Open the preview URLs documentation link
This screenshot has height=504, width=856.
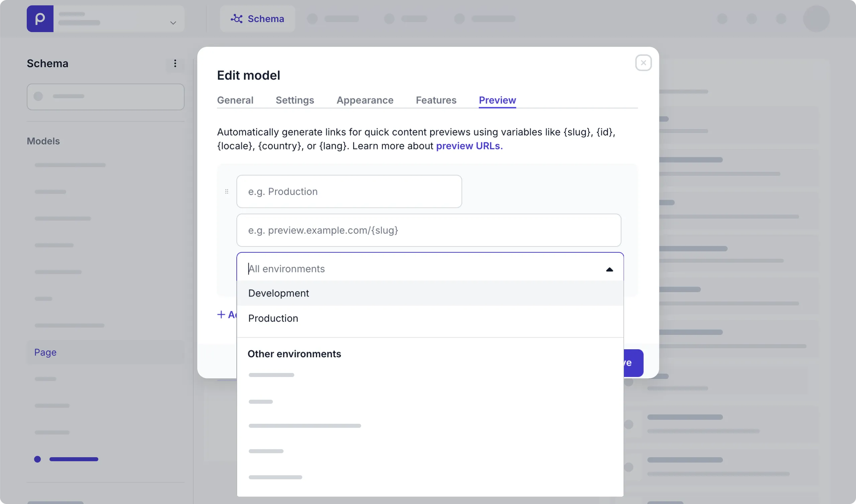(469, 146)
